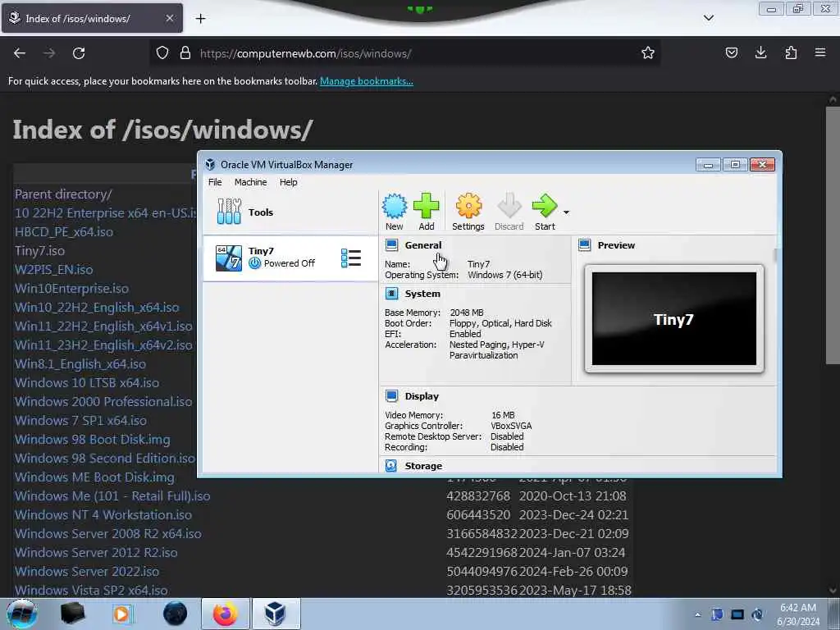Show hidden system tray icons arrow
840x630 pixels.
697,614
